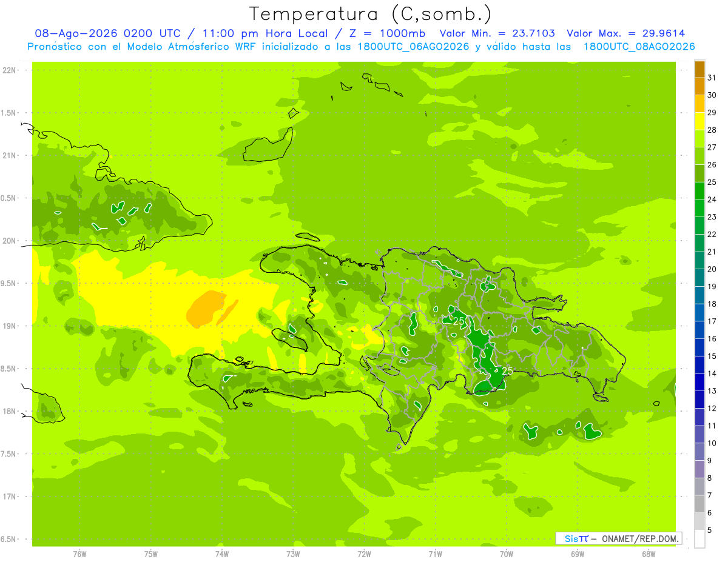This screenshot has width=728, height=562.
Task: Click the "31" value on the color scale
Action: point(712,77)
